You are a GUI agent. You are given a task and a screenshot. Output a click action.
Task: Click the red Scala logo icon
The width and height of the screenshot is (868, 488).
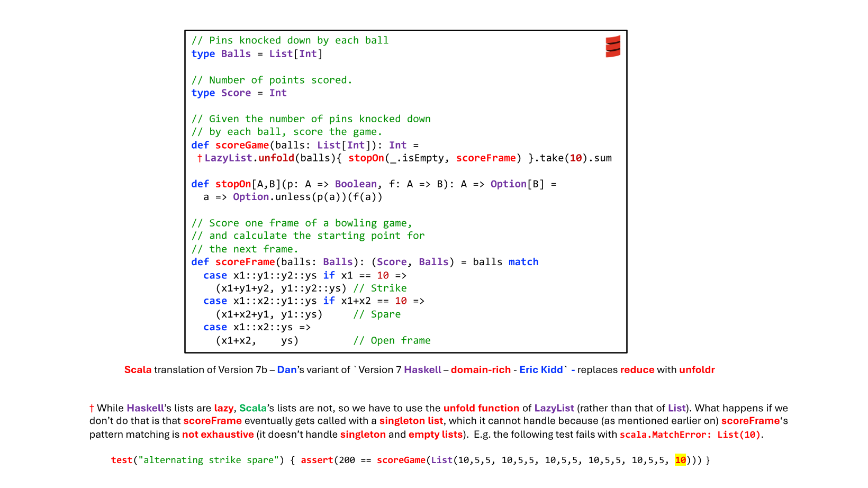(613, 47)
